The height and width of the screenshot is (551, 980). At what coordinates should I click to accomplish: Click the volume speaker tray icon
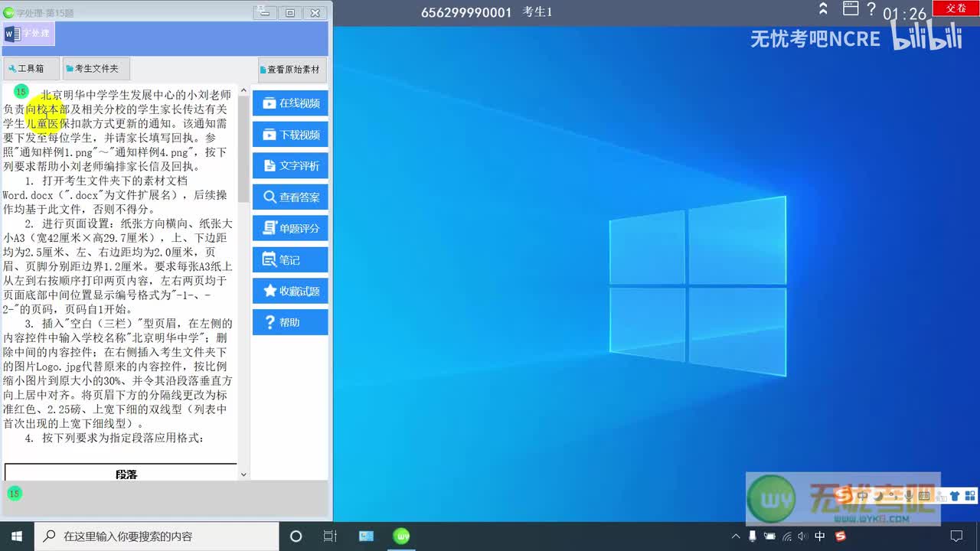(802, 536)
